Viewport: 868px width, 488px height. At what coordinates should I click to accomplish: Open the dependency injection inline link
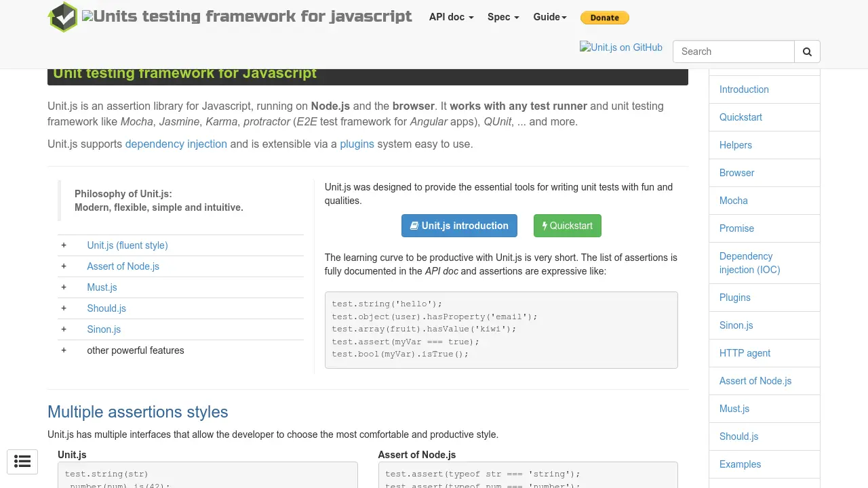point(176,144)
